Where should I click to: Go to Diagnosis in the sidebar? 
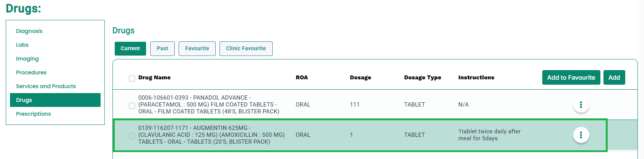tap(29, 31)
